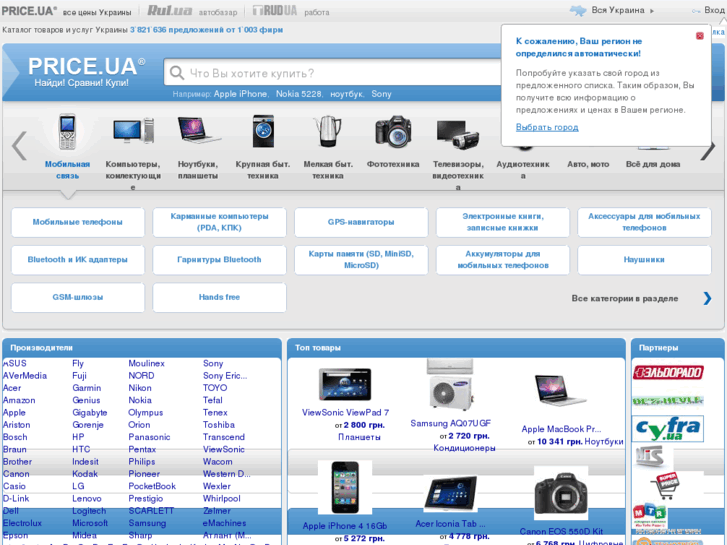
Task: Open the cyfra.ua partner logo
Action: coord(668,429)
